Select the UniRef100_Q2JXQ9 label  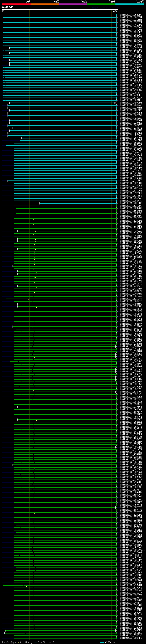tap(131, 208)
